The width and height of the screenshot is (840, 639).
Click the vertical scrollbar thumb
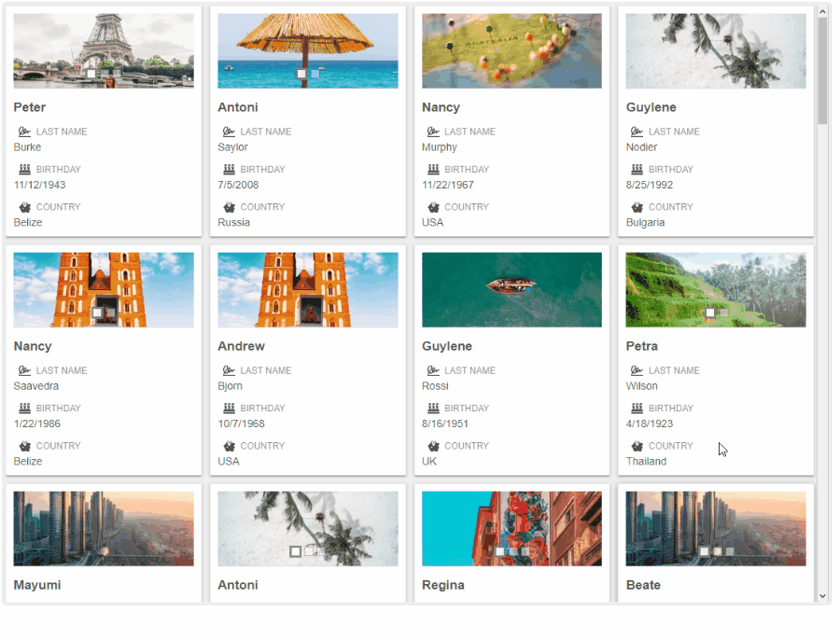(823, 71)
